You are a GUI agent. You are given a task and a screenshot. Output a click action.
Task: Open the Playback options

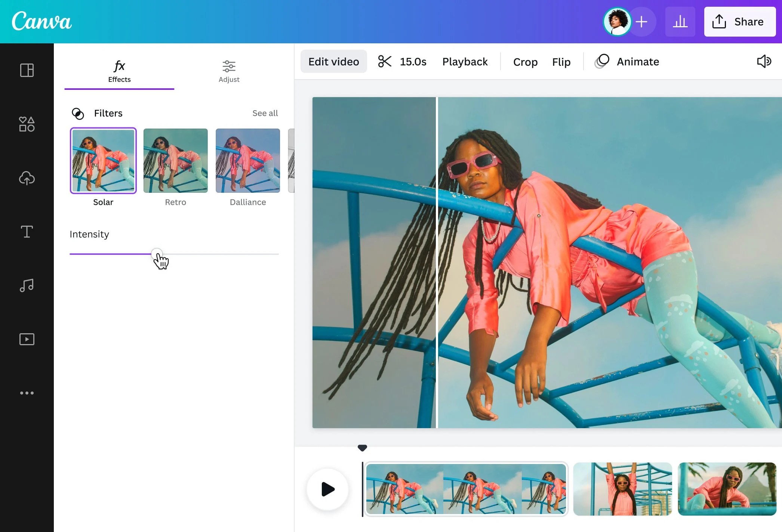[x=465, y=61]
